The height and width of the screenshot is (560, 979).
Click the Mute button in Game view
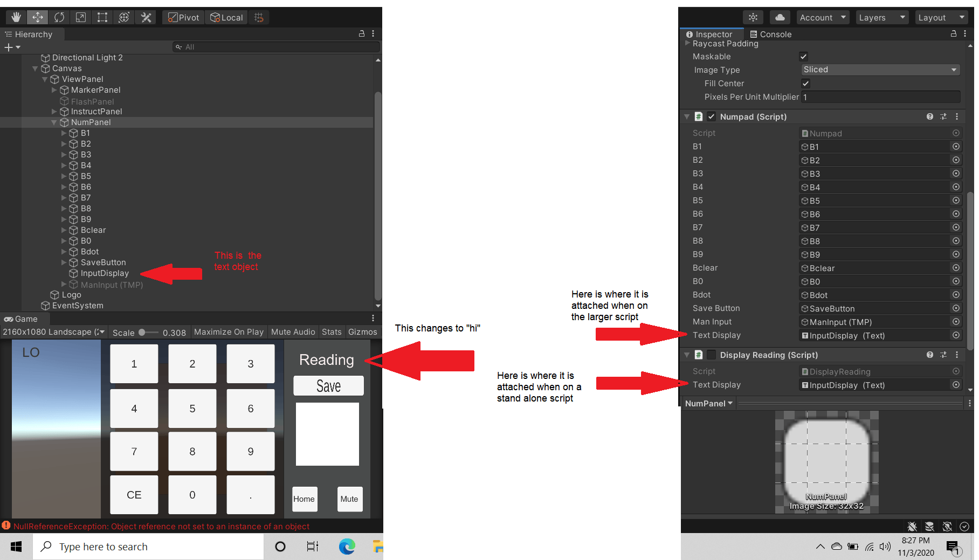(349, 499)
